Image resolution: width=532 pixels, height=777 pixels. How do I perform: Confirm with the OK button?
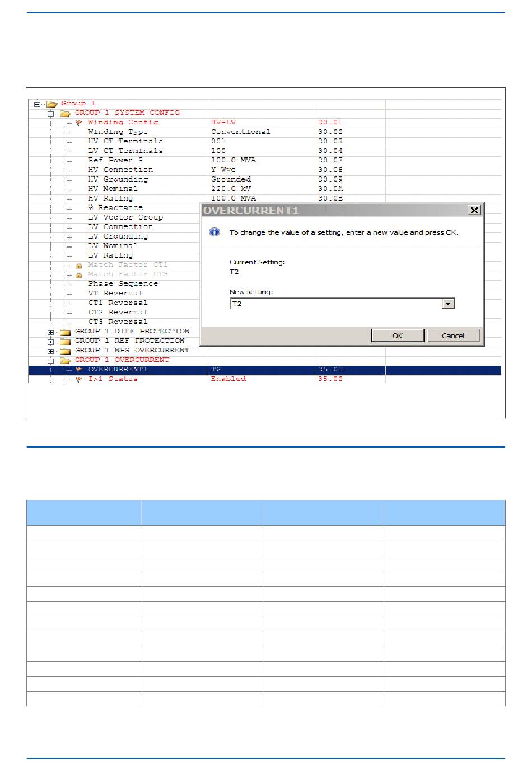pos(398,336)
